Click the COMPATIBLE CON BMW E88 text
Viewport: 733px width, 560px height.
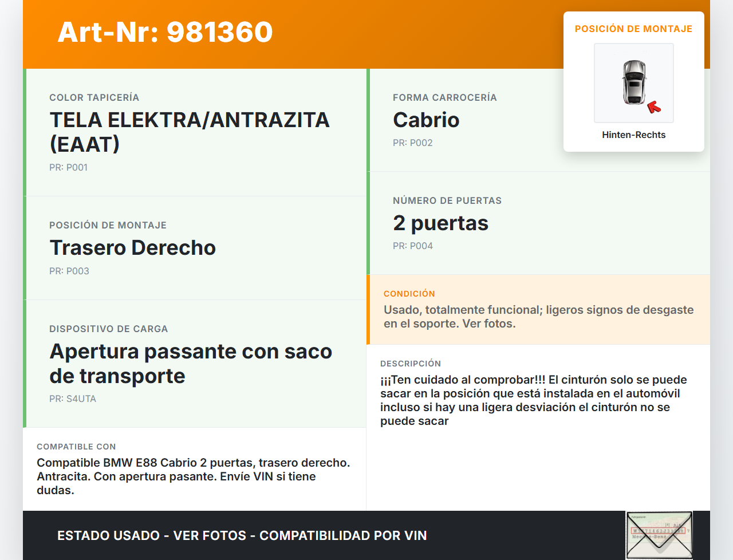pos(193,476)
